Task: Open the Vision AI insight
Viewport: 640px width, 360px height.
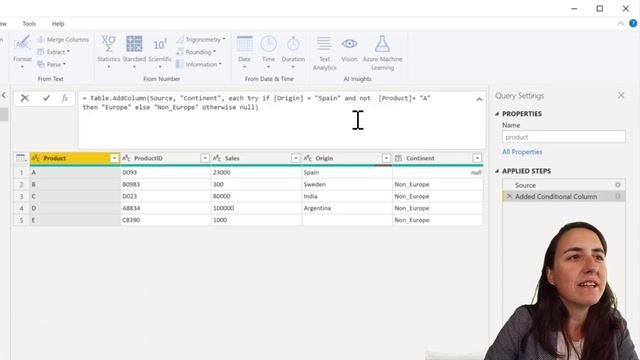Action: tap(349, 49)
